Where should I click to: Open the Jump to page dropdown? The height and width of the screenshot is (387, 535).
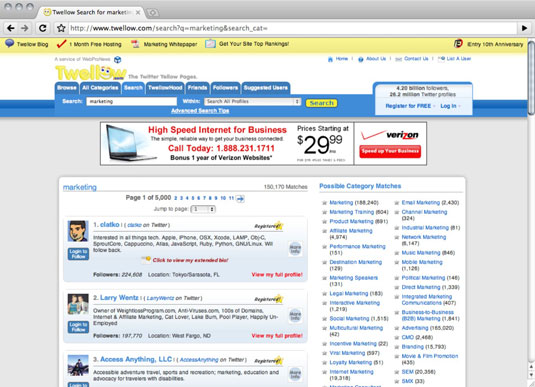coord(203,209)
